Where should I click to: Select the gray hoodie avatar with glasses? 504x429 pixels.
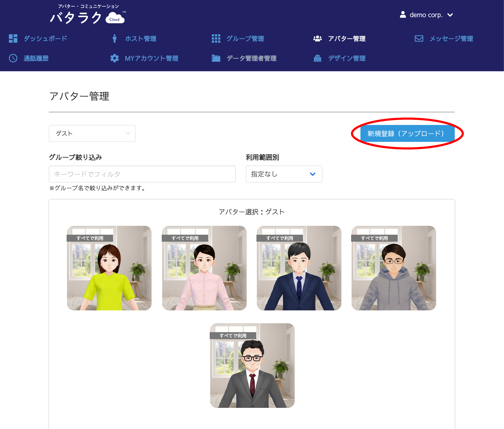pyautogui.click(x=394, y=268)
